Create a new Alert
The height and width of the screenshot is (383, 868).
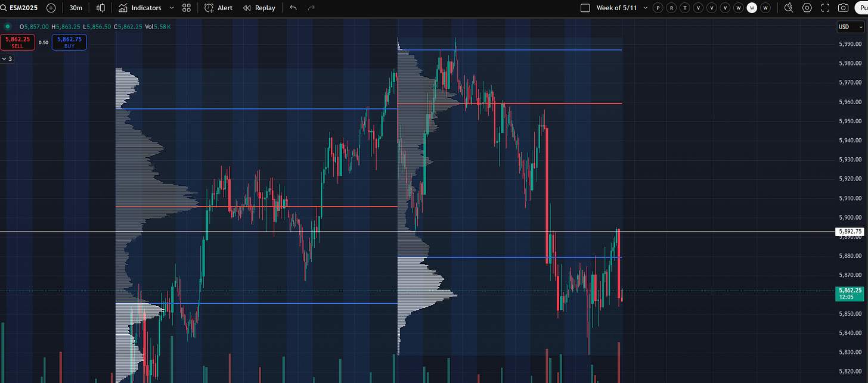(218, 8)
